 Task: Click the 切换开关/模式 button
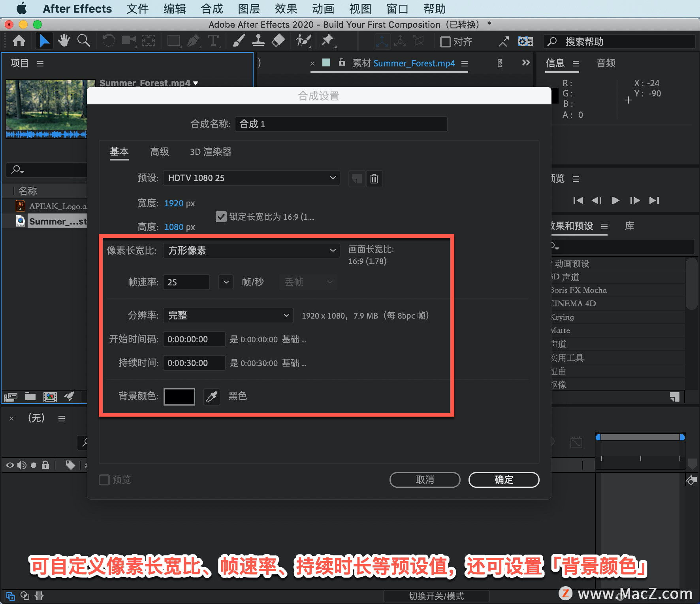coord(437,596)
